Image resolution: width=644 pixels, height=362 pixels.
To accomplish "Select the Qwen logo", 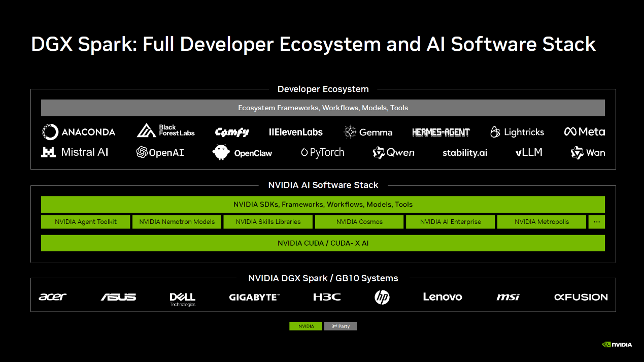I will [x=393, y=152].
